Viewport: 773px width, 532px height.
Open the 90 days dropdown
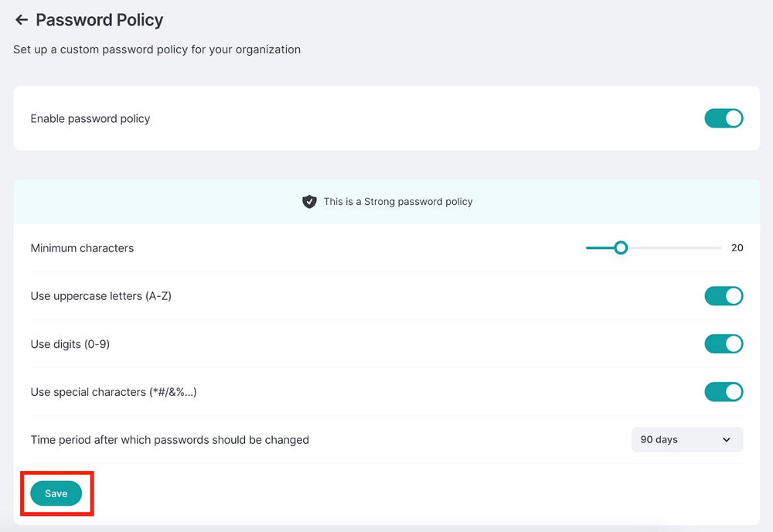(686, 439)
